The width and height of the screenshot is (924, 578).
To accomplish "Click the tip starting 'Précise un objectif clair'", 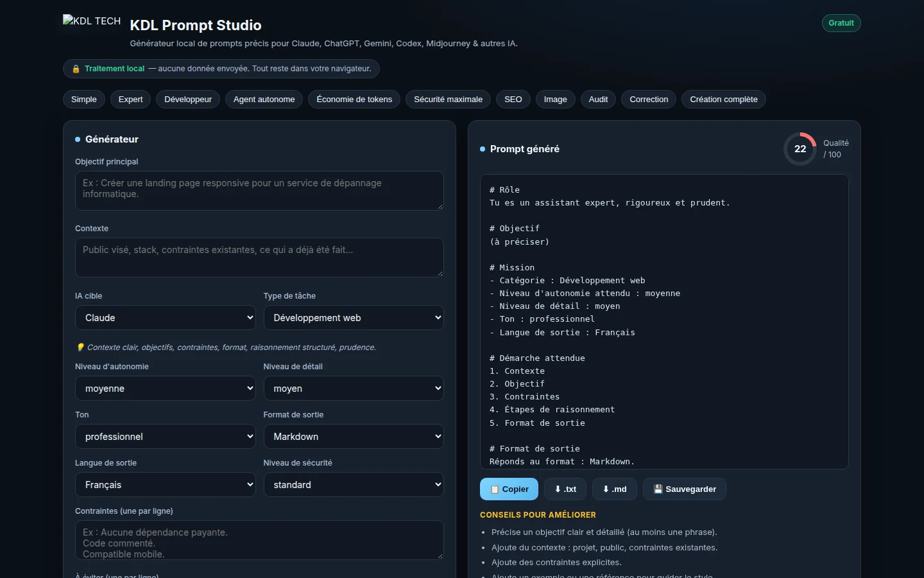I will [604, 532].
